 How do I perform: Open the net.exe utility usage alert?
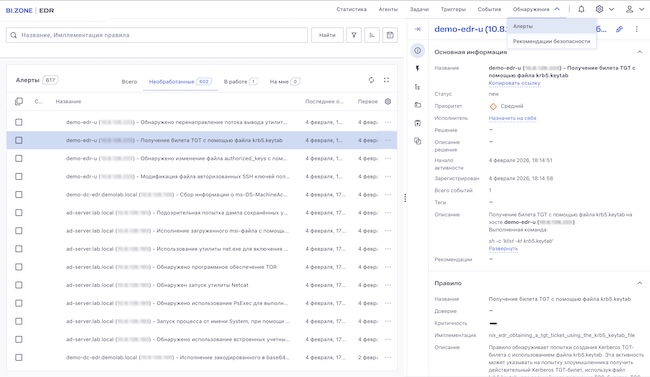click(201, 249)
